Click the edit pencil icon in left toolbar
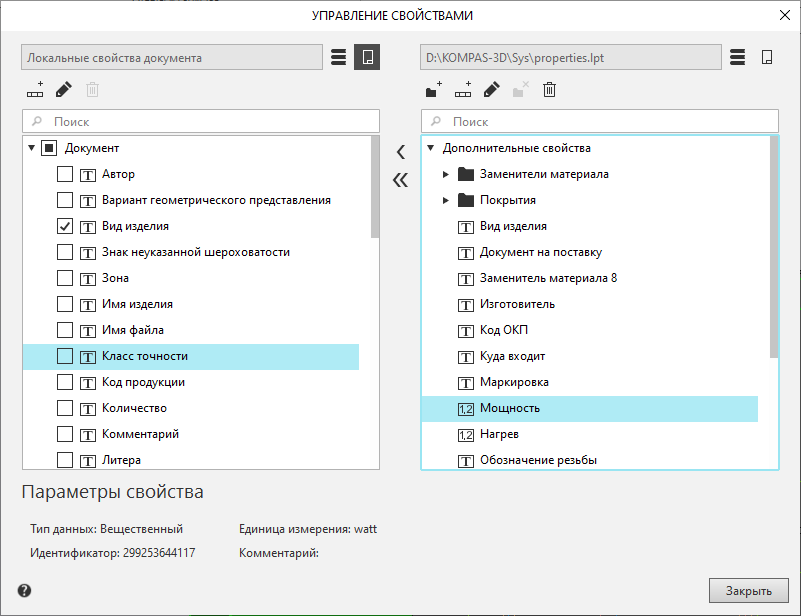The height and width of the screenshot is (616, 801). [64, 90]
